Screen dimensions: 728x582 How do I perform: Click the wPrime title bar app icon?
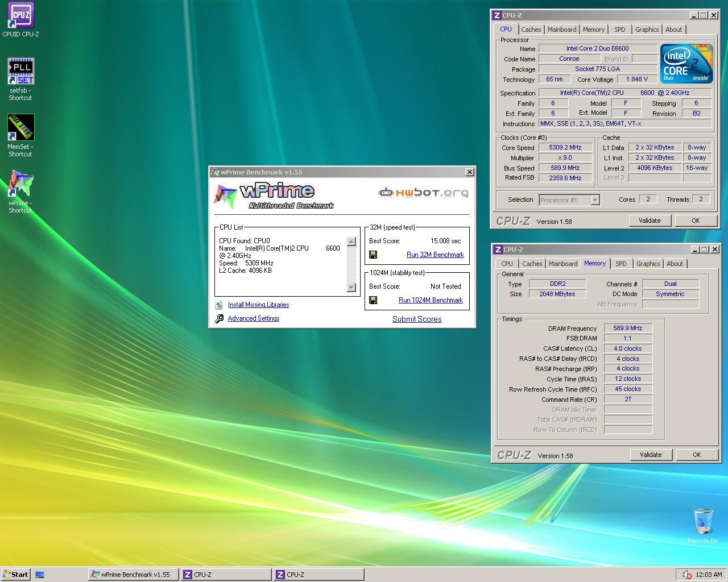[x=216, y=172]
